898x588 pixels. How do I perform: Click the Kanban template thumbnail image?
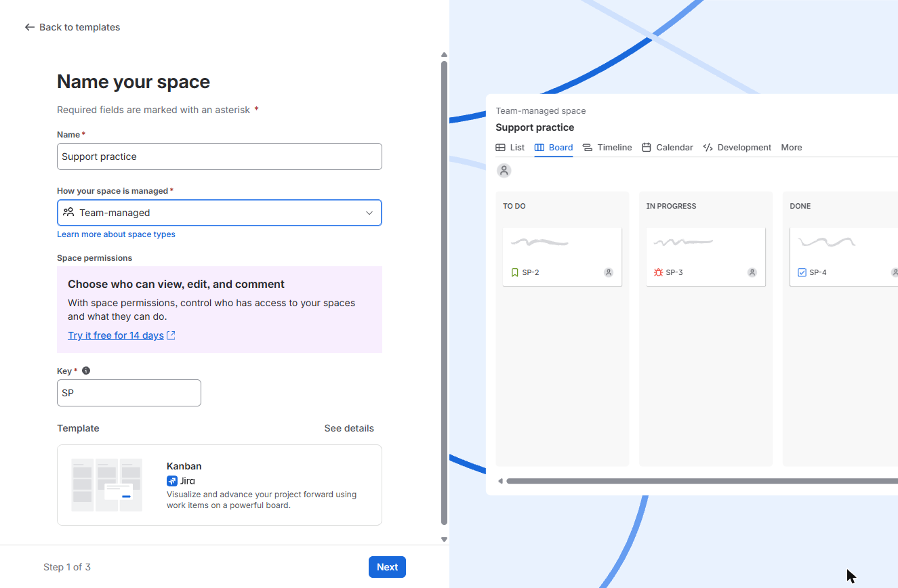(x=107, y=485)
